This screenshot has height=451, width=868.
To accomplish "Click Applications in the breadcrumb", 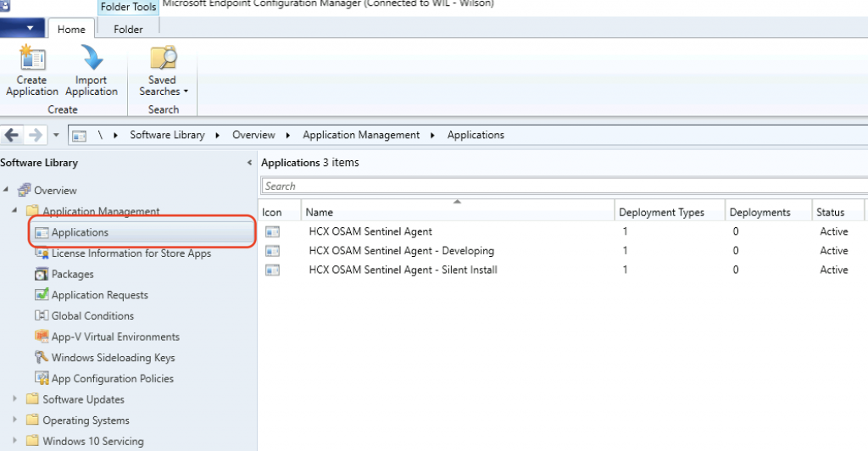I will tap(476, 135).
